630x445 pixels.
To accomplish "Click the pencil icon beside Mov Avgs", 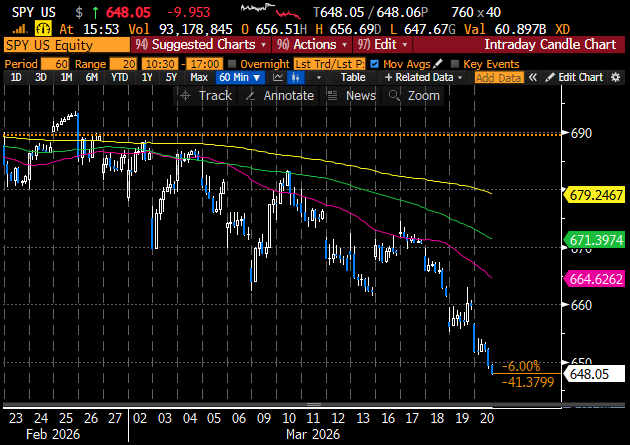I will pos(438,63).
